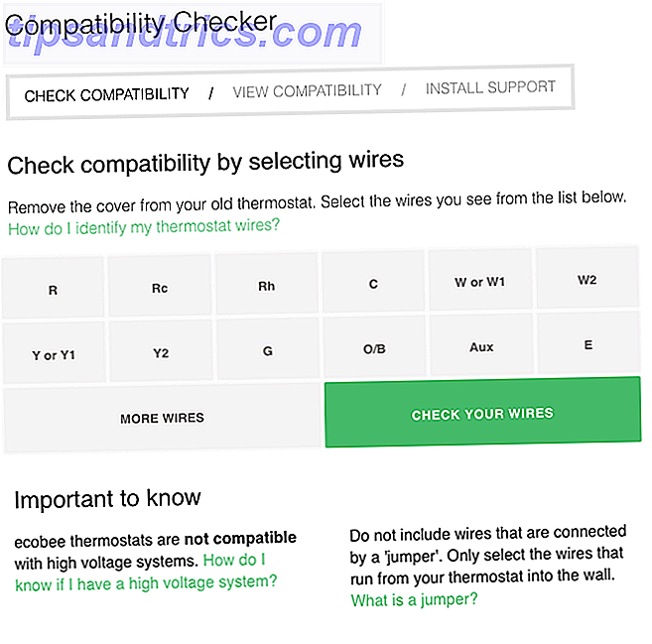Open the 'What is a jumper?' link
This screenshot has height=644, width=652.
click(414, 599)
